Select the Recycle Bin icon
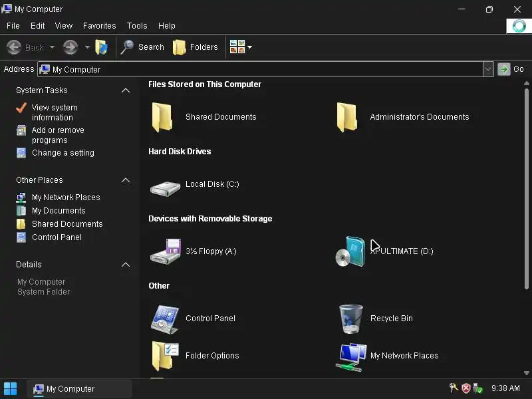This screenshot has width=532, height=399. tap(351, 319)
